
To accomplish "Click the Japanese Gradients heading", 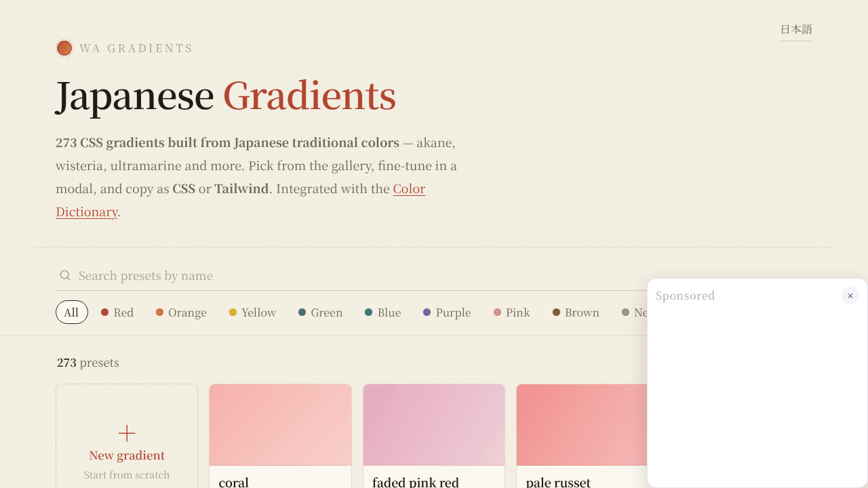I will tap(226, 96).
